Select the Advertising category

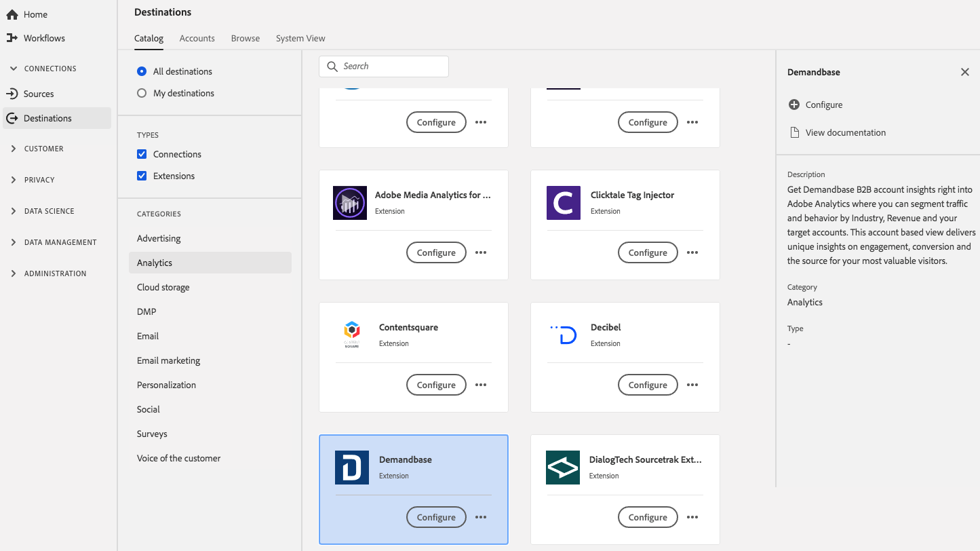click(159, 238)
